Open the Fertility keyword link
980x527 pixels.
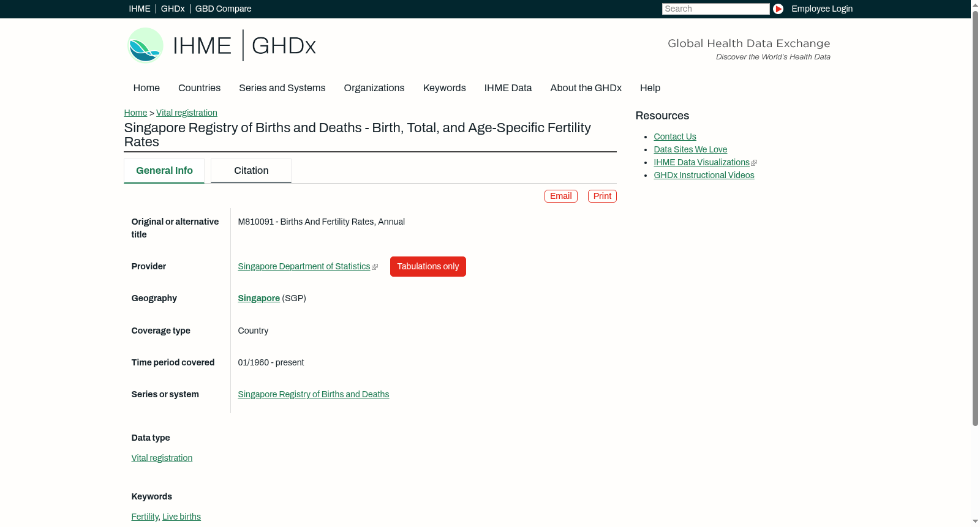(145, 517)
